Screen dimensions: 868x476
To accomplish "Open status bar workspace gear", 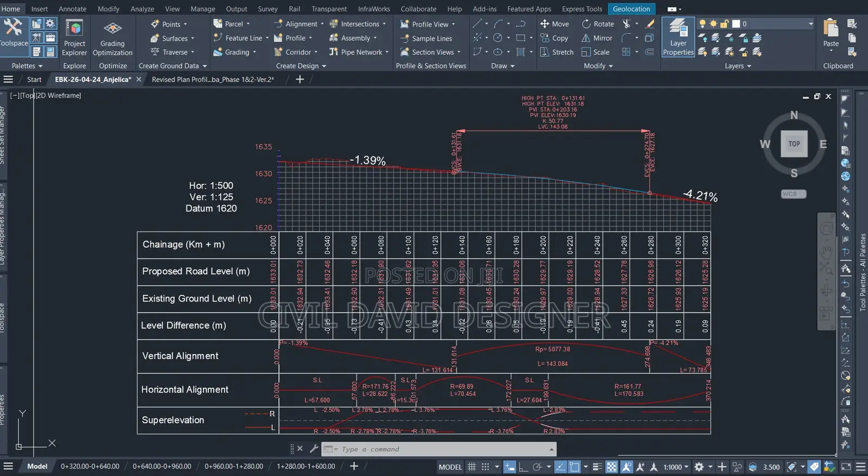I will pyautogui.click(x=699, y=467).
